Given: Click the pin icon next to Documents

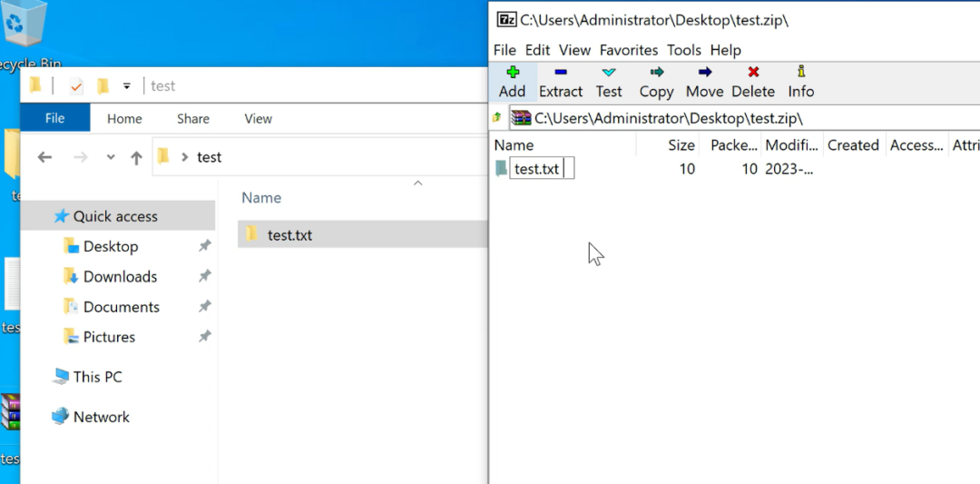Looking at the screenshot, I should tap(204, 307).
